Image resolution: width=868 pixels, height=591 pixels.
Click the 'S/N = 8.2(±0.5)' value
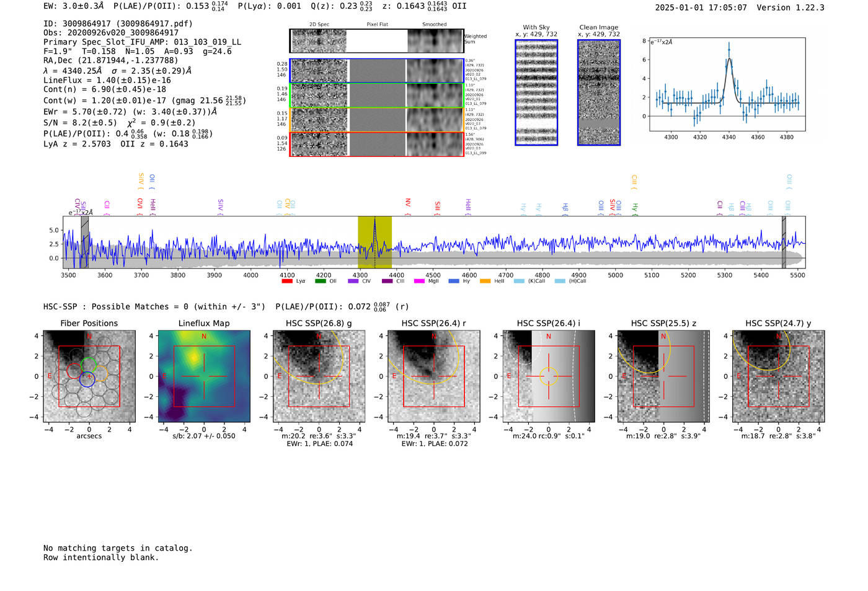coord(80,123)
